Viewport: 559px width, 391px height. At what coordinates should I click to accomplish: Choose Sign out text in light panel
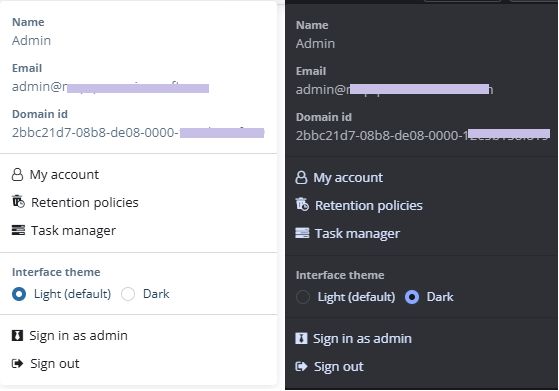55,364
